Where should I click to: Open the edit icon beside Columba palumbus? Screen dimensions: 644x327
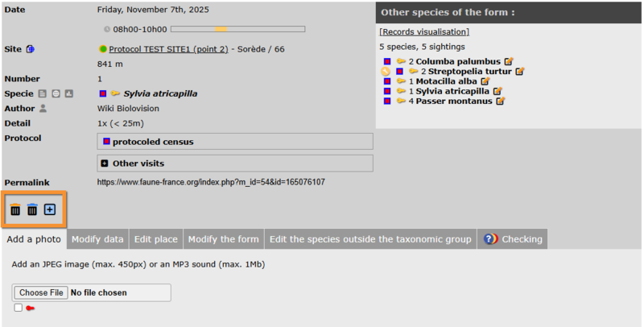(x=508, y=61)
